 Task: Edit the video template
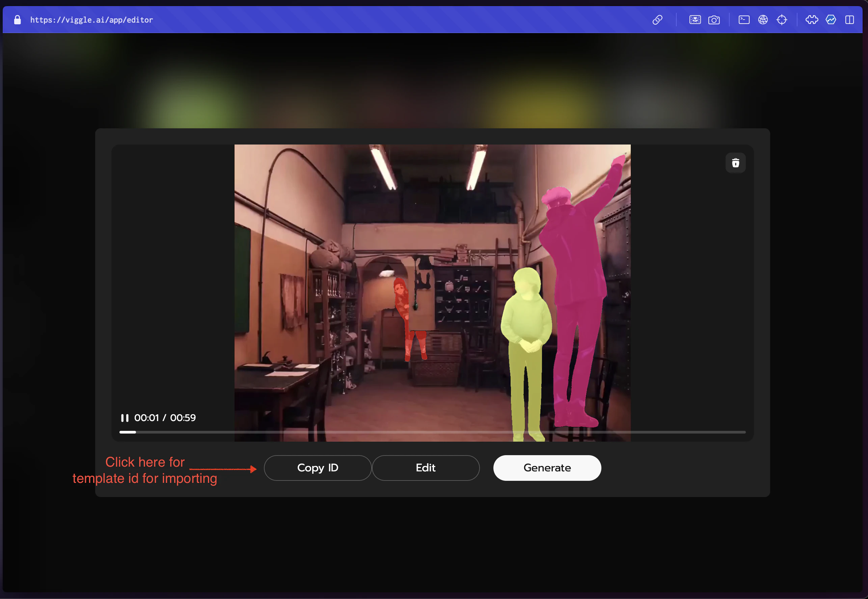click(425, 468)
